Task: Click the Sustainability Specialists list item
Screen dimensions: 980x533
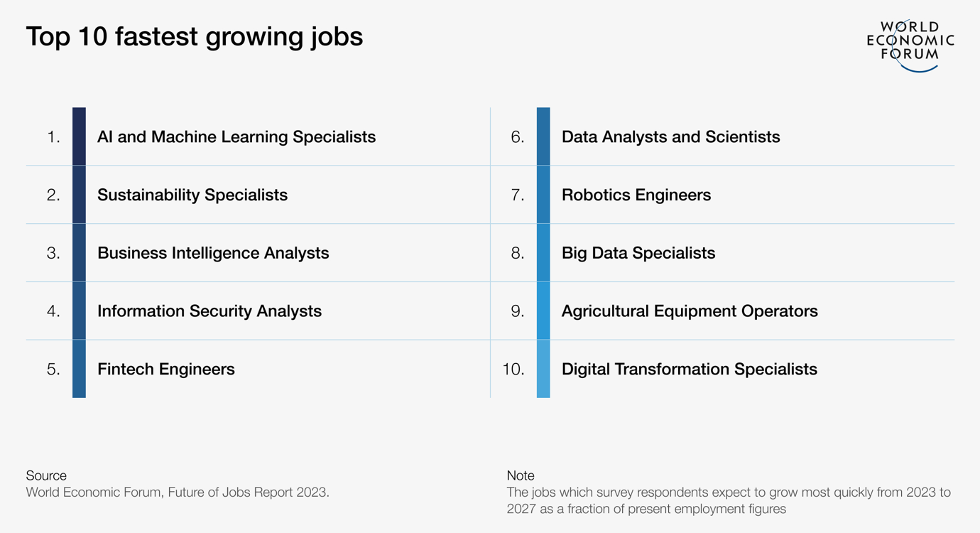Action: 192,195
